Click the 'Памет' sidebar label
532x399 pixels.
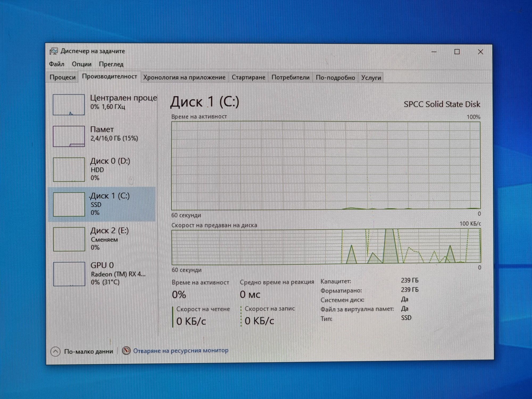pos(102,130)
